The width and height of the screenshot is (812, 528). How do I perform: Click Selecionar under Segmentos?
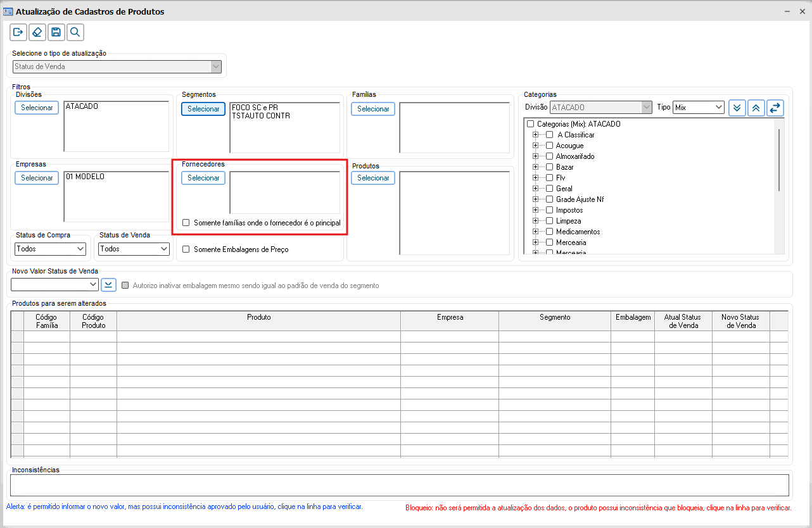(203, 109)
